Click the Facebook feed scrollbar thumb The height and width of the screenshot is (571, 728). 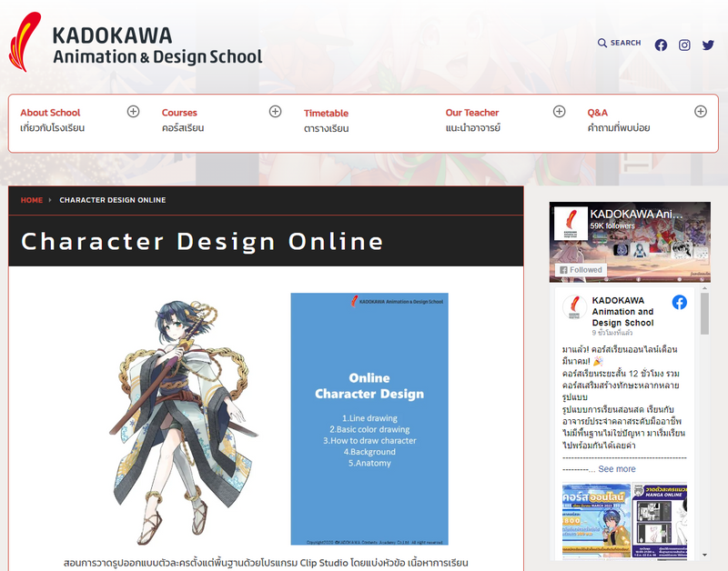pyautogui.click(x=704, y=314)
